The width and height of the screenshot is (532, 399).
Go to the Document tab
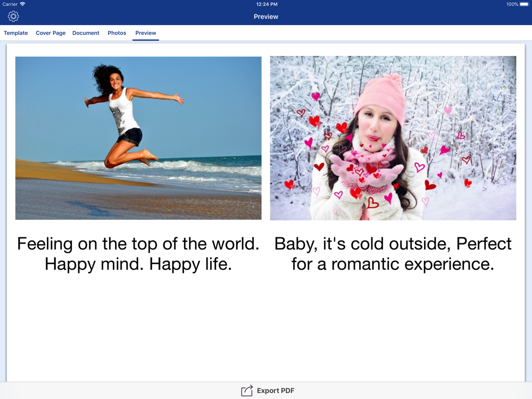click(x=86, y=33)
